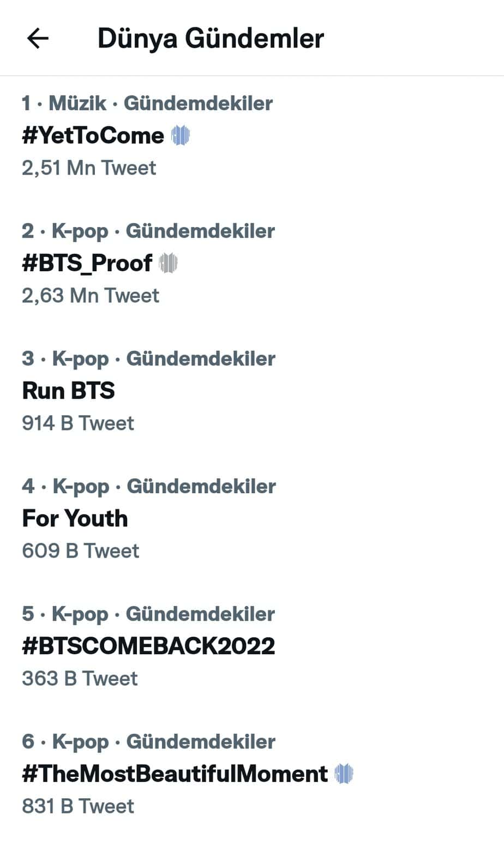
Task: Select the Run BTS trend
Action: point(69,391)
